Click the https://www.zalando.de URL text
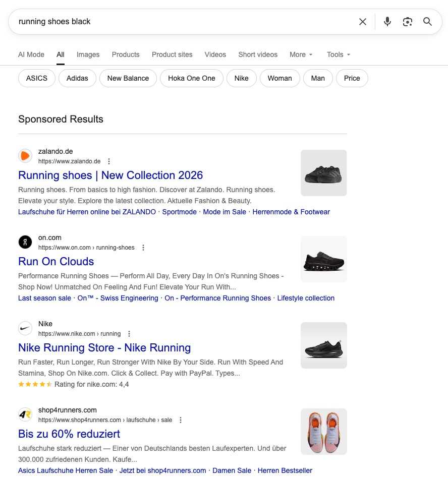Viewport: 448px width, 478px height. pyautogui.click(x=70, y=161)
